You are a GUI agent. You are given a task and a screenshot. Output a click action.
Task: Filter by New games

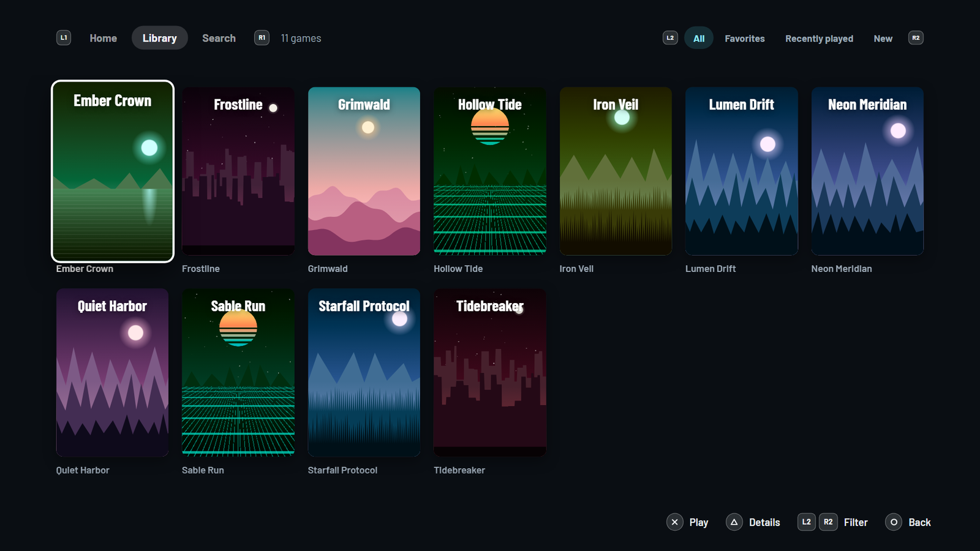[883, 38]
